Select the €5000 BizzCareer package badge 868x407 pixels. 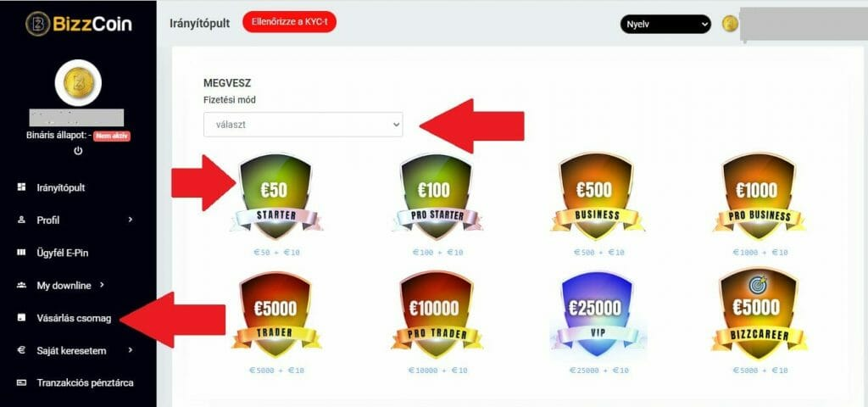758,314
